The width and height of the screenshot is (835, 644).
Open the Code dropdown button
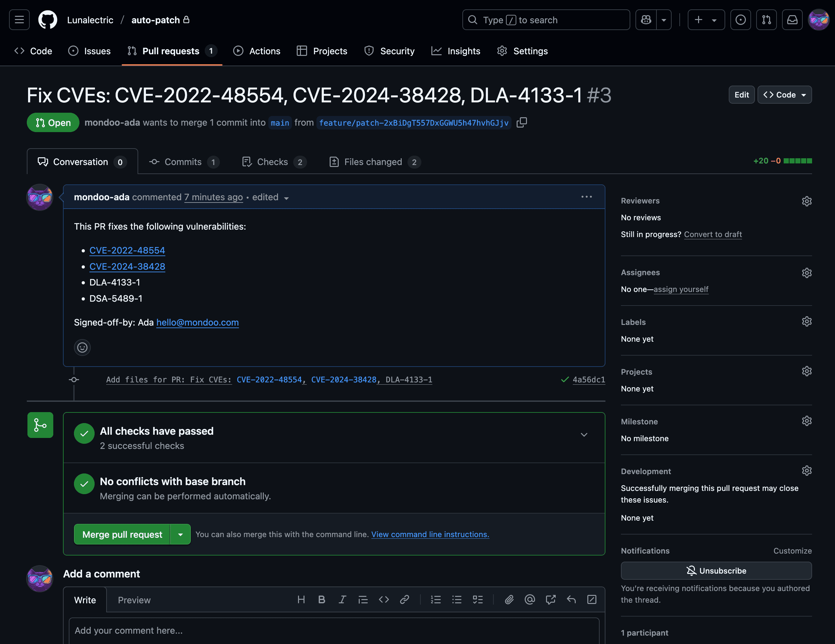pyautogui.click(x=784, y=95)
